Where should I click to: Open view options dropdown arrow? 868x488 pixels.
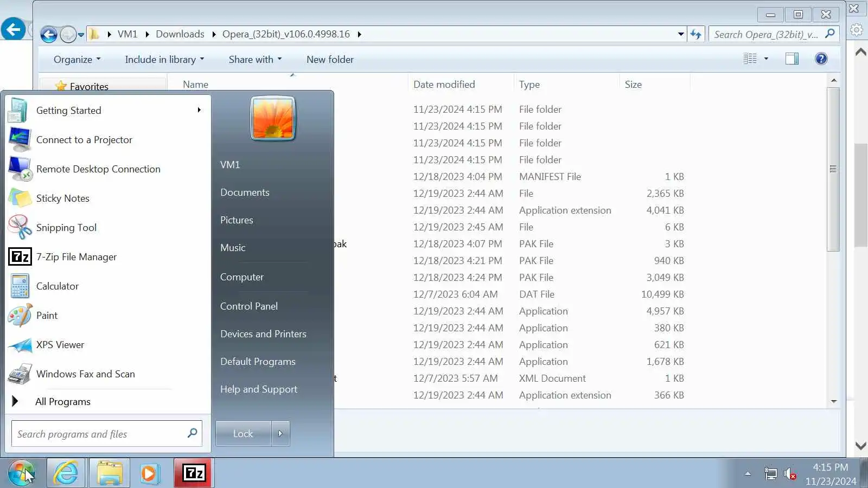(766, 59)
